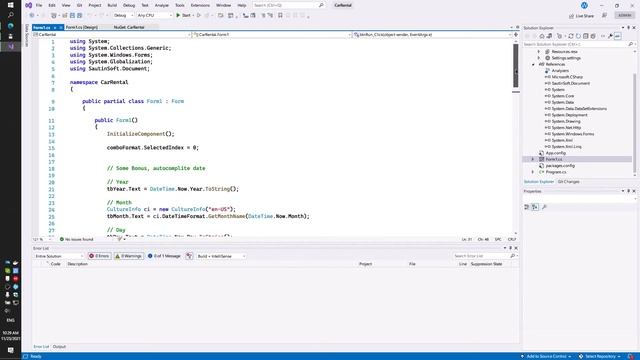Switch to Solution Explorer bottom tab
Viewport: 640px width, 360px height.
pyautogui.click(x=539, y=182)
